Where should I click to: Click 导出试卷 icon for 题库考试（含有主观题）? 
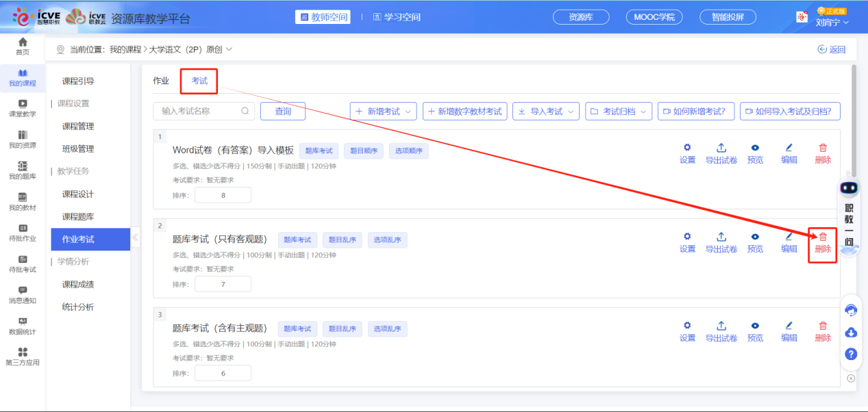click(721, 326)
